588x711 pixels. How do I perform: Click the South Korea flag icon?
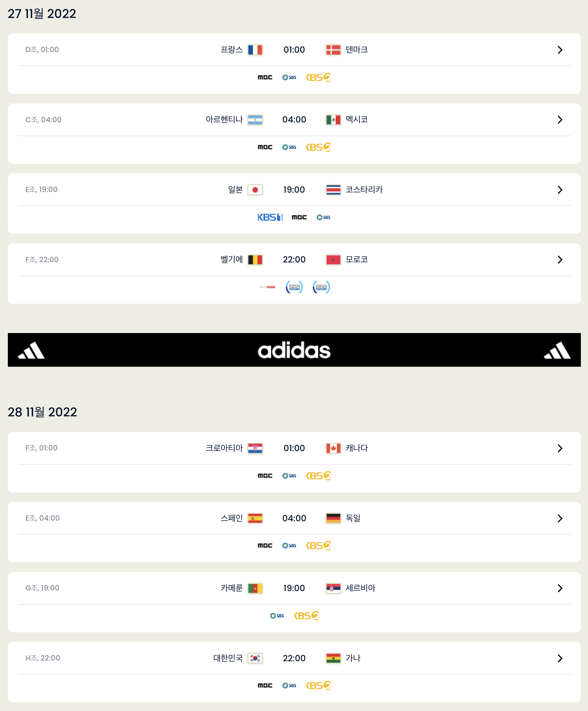[x=255, y=658]
